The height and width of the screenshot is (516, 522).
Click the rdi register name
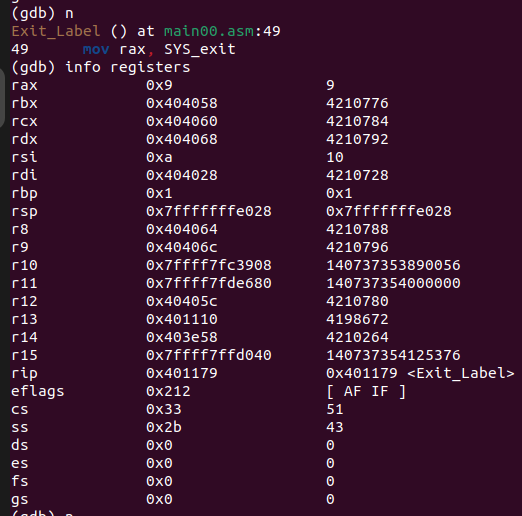(x=24, y=175)
